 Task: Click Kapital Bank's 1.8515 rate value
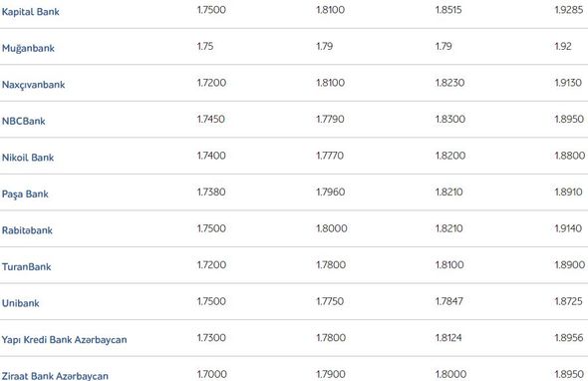pyautogui.click(x=448, y=10)
